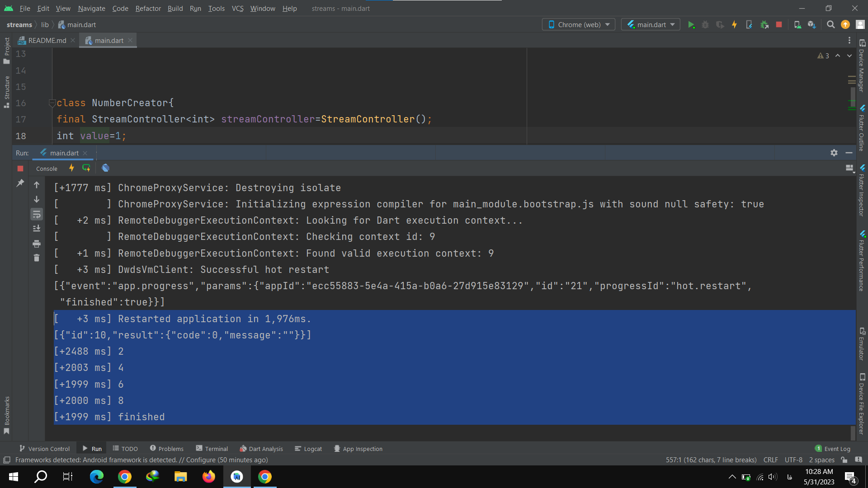This screenshot has width=868, height=488.
Task: Click the red stop button in the Run panel
Action: [x=20, y=169]
